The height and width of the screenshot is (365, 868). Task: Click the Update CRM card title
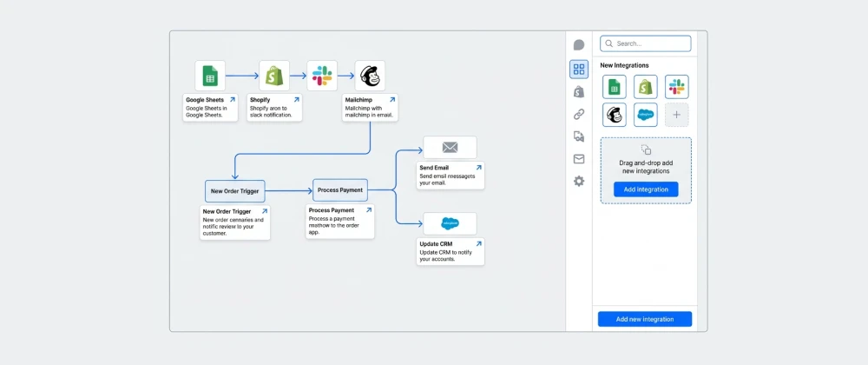point(437,244)
